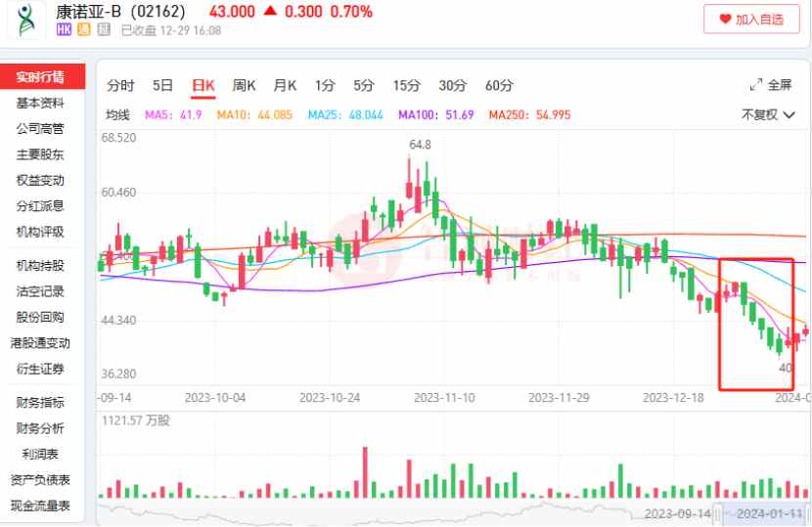The height and width of the screenshot is (527, 812).
Task: Click the fullscreen expand arrows icon
Action: click(756, 85)
